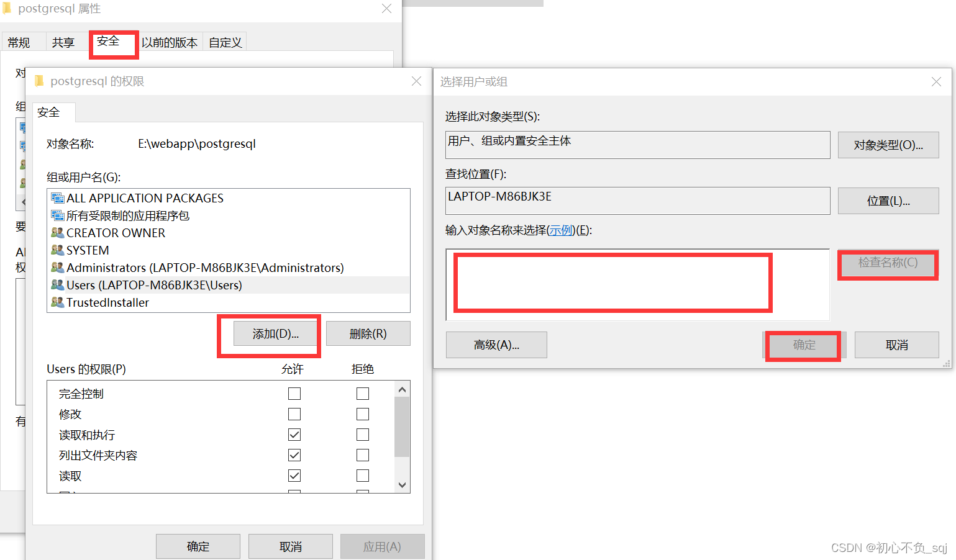Toggle 允许 checkbox for 完全控制
This screenshot has width=956, height=560.
pyautogui.click(x=294, y=394)
